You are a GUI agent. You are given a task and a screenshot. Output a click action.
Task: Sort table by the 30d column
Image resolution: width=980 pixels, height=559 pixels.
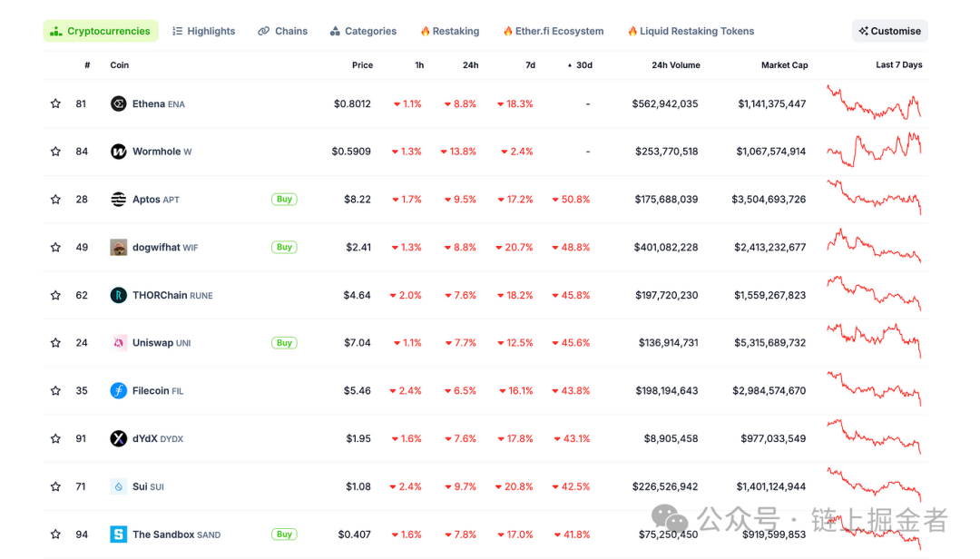pyautogui.click(x=583, y=65)
